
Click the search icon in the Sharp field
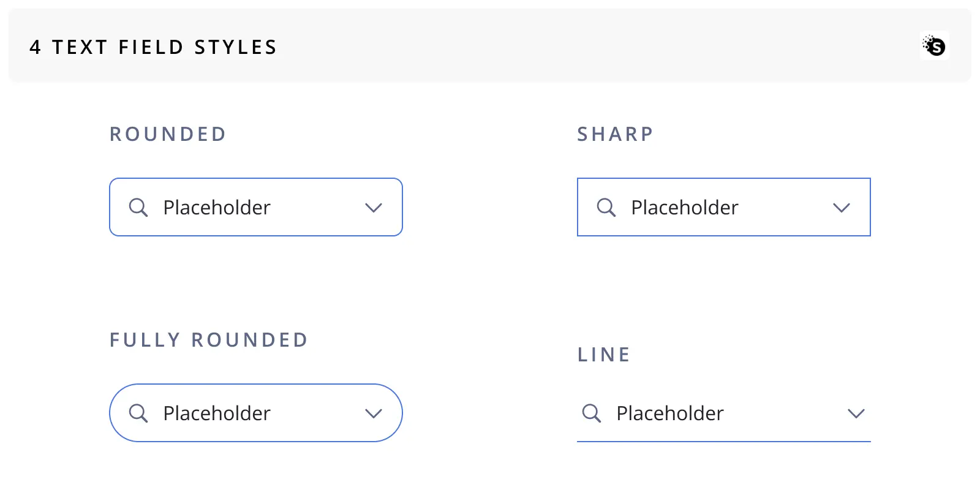[606, 208]
